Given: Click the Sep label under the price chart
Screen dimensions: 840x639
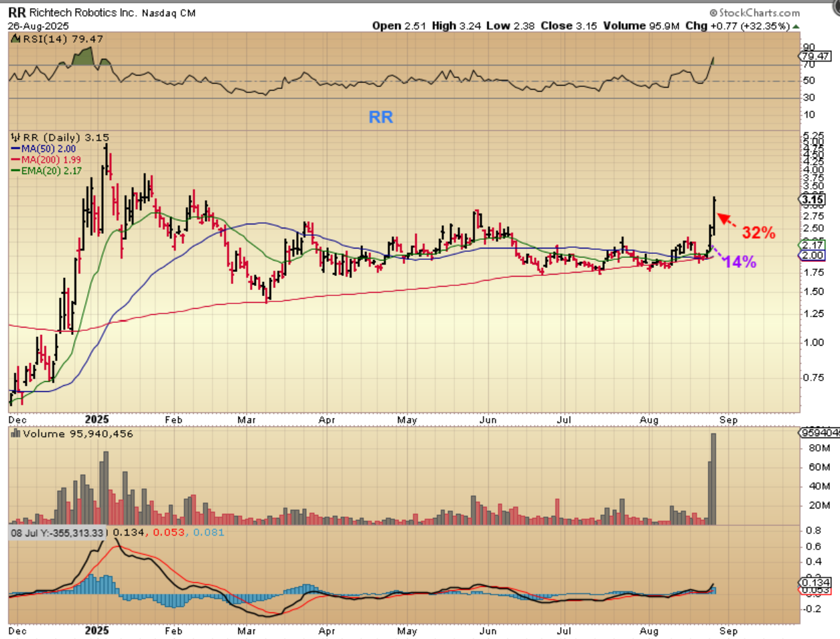Looking at the screenshot, I should point(728,420).
